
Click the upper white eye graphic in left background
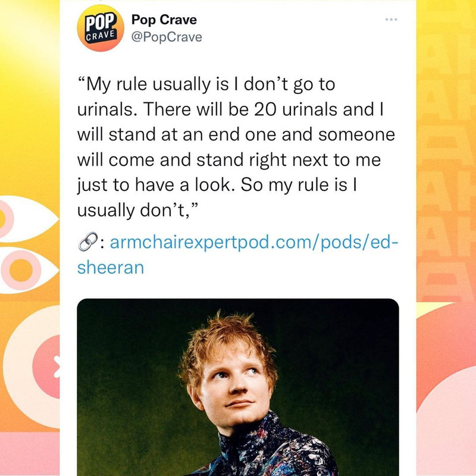29,219
